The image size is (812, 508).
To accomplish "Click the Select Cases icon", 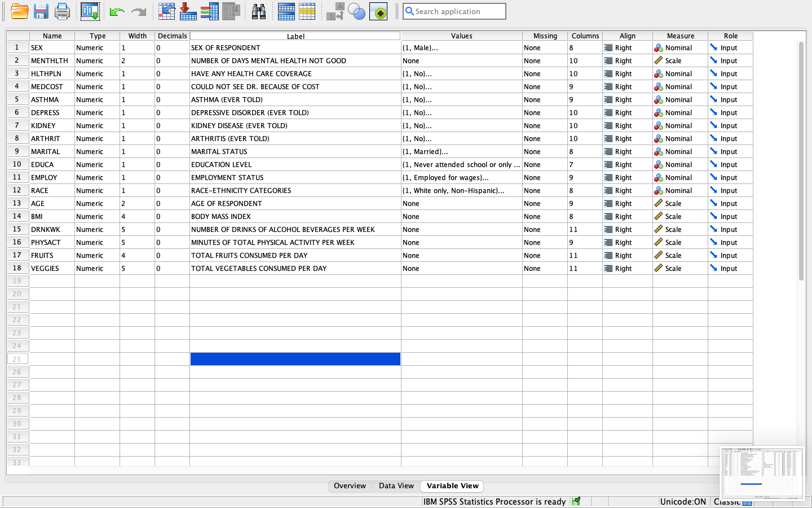I will (307, 11).
